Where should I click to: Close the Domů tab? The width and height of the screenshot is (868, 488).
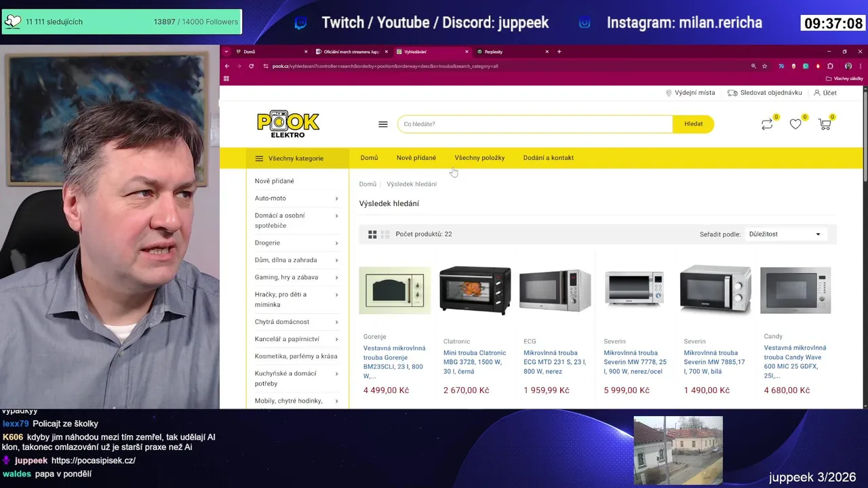coord(307,52)
